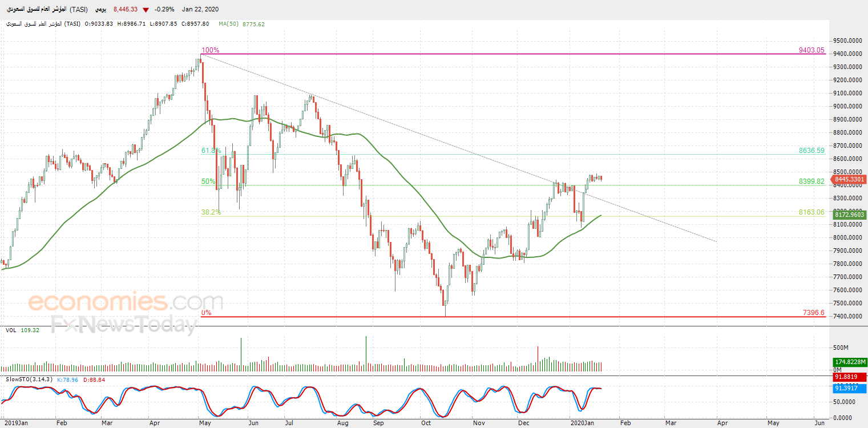Click the stochastic D:88.84 value
Viewport: 868px width, 428px height.
(x=94, y=379)
